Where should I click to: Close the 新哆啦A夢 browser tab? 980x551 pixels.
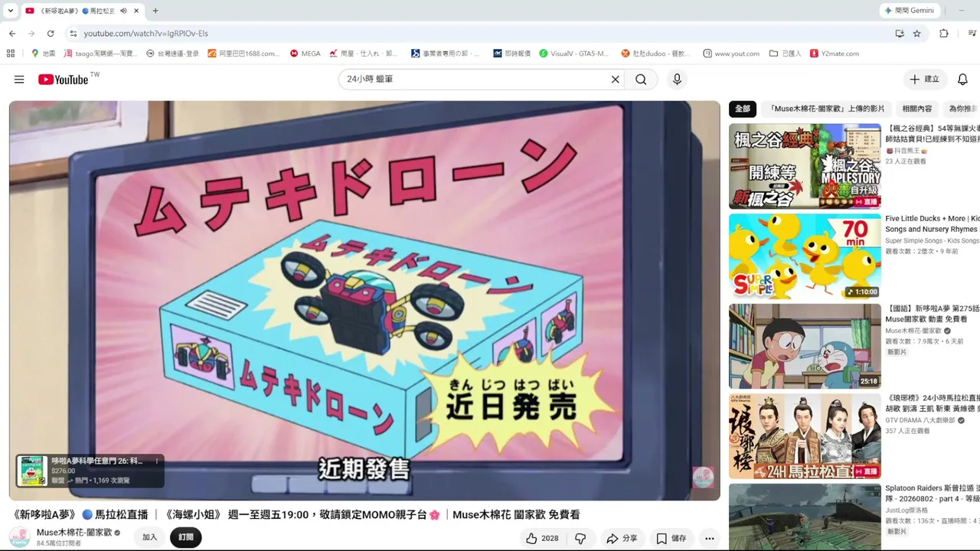(x=136, y=11)
